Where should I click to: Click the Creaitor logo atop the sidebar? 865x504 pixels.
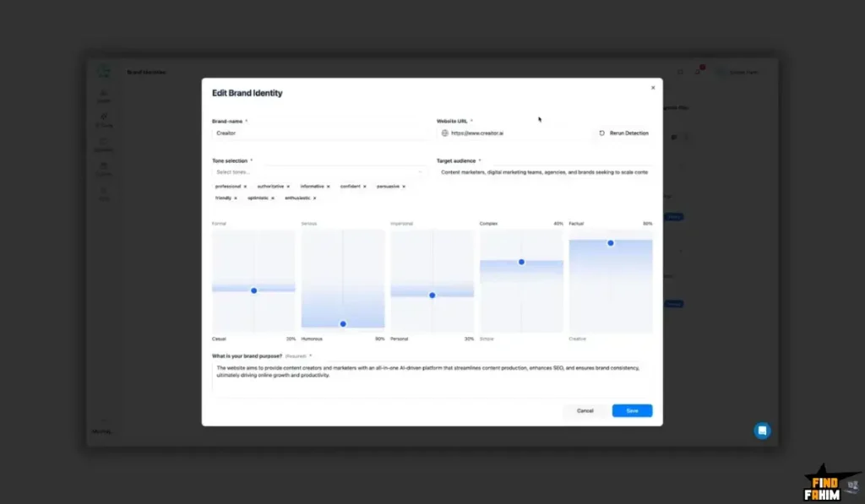[x=103, y=71]
